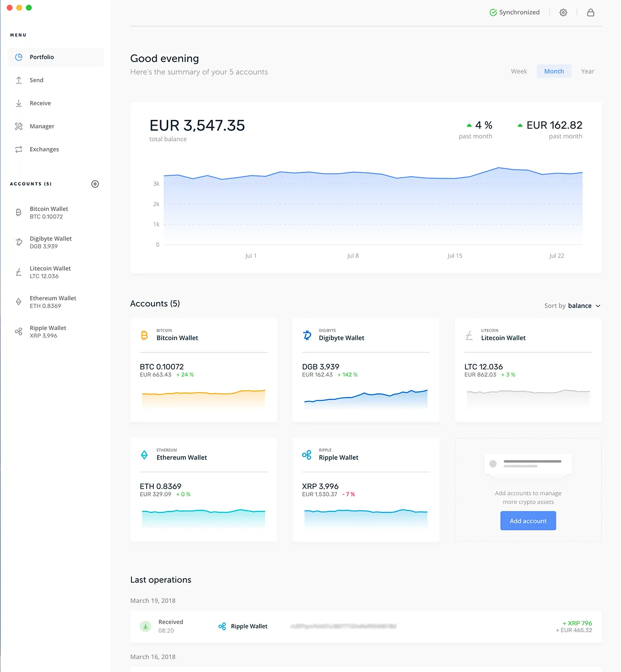This screenshot has height=672, width=621.
Task: Click Ripple icon in last operations row
Action: coord(222,626)
